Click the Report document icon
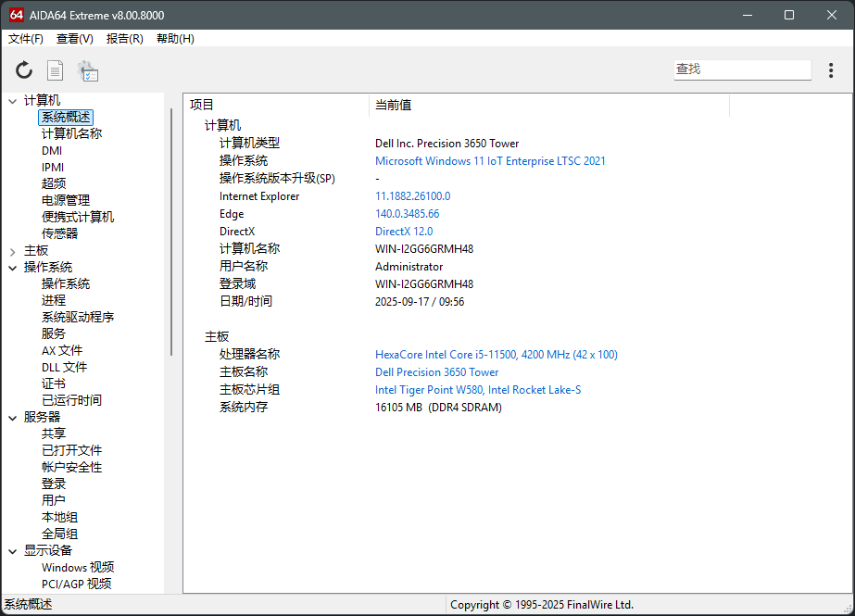This screenshot has height=616, width=855. click(x=56, y=70)
